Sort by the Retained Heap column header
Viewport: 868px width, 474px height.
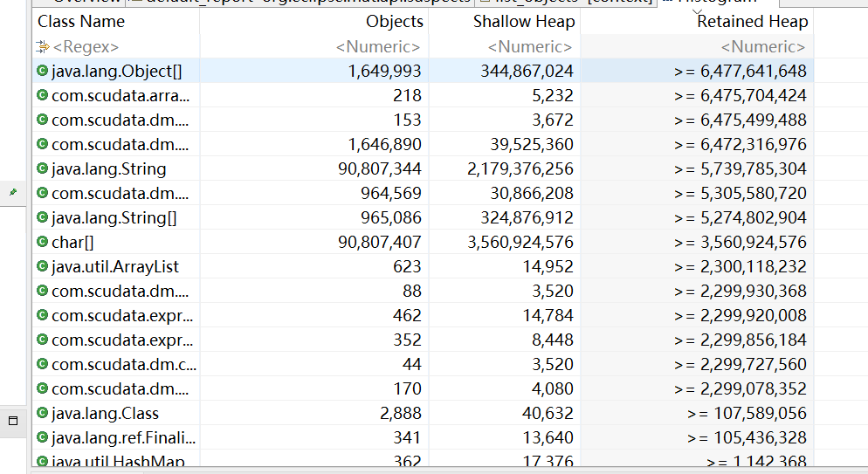(753, 22)
